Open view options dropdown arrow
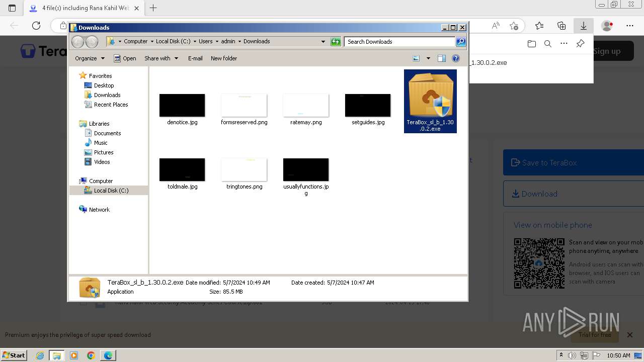Screen dimensions: 644x362 pyautogui.click(x=428, y=58)
